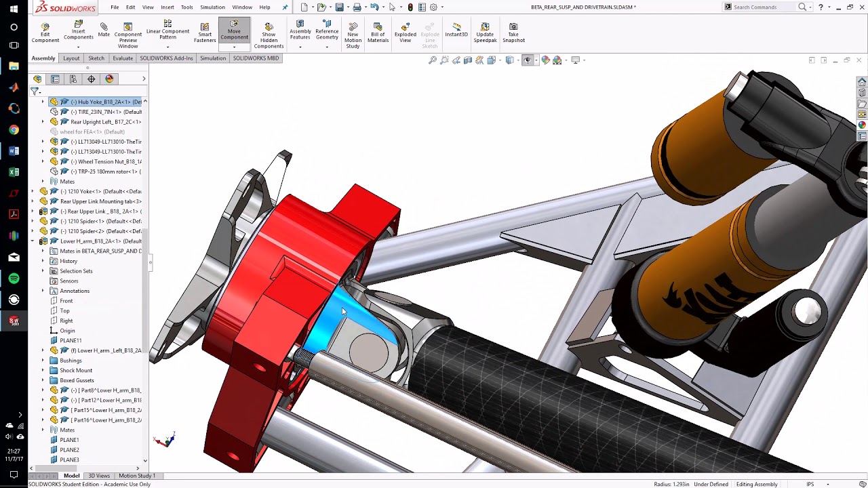Expand the Rear Upright Left_B17_2C component

pyautogui.click(x=43, y=122)
